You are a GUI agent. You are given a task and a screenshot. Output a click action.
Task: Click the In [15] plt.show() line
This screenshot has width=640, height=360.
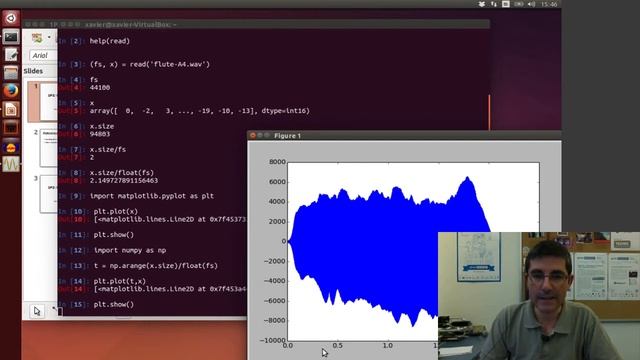(113, 304)
